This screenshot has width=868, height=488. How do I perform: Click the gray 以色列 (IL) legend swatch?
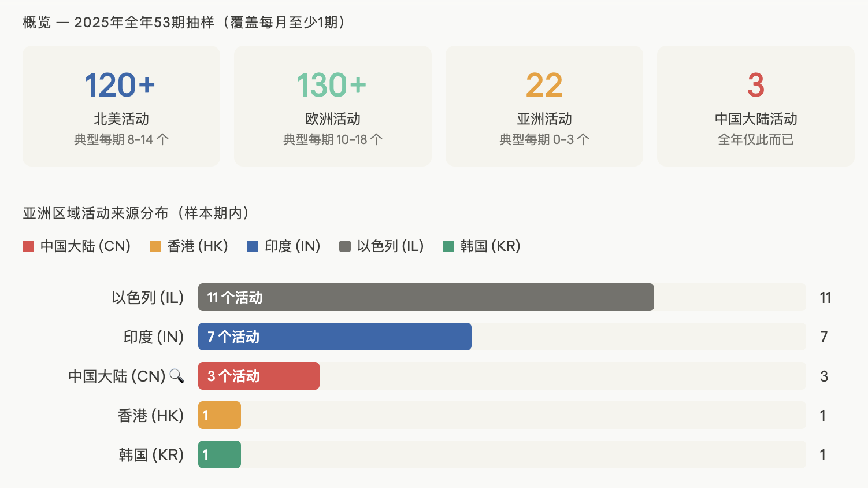(x=345, y=246)
